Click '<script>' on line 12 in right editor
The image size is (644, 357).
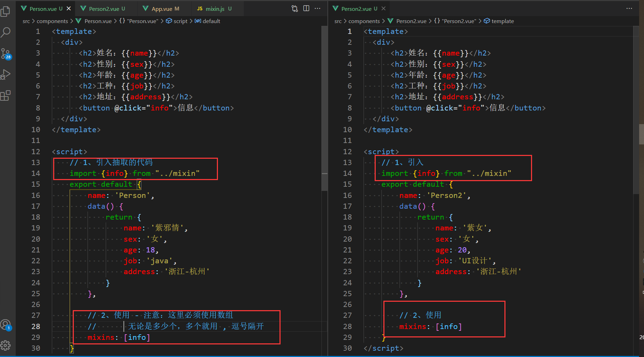tap(381, 151)
